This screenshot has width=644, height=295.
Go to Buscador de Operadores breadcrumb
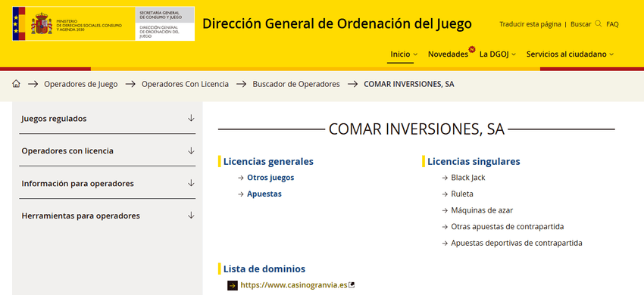click(x=296, y=84)
